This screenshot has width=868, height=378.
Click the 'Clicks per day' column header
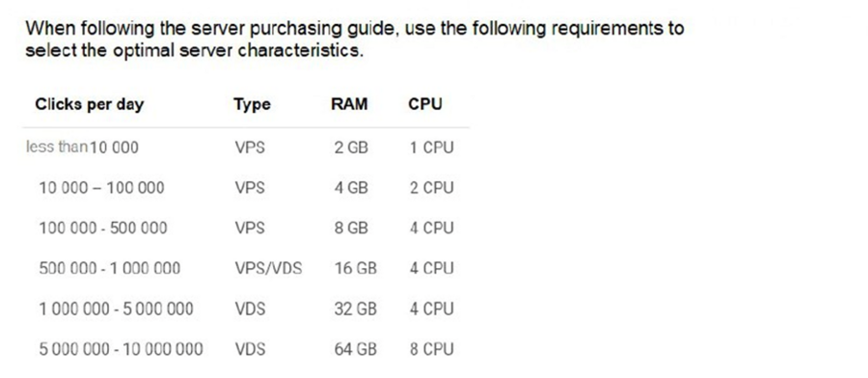[89, 104]
